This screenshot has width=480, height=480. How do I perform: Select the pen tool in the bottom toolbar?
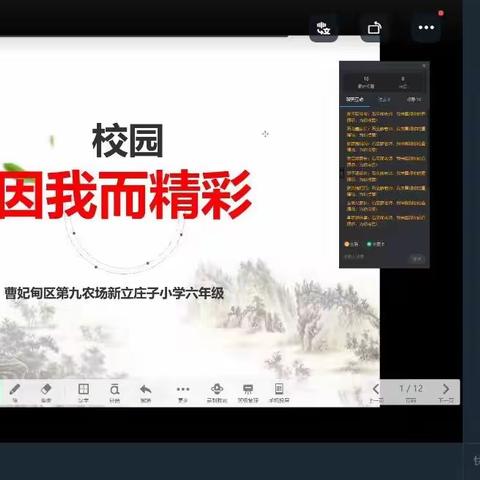tap(15, 392)
